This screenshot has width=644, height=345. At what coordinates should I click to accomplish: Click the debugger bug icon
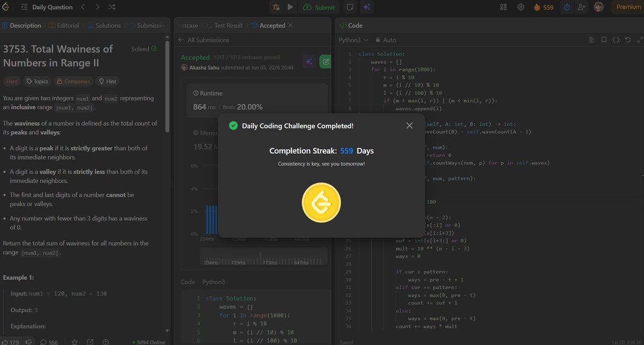point(276,7)
